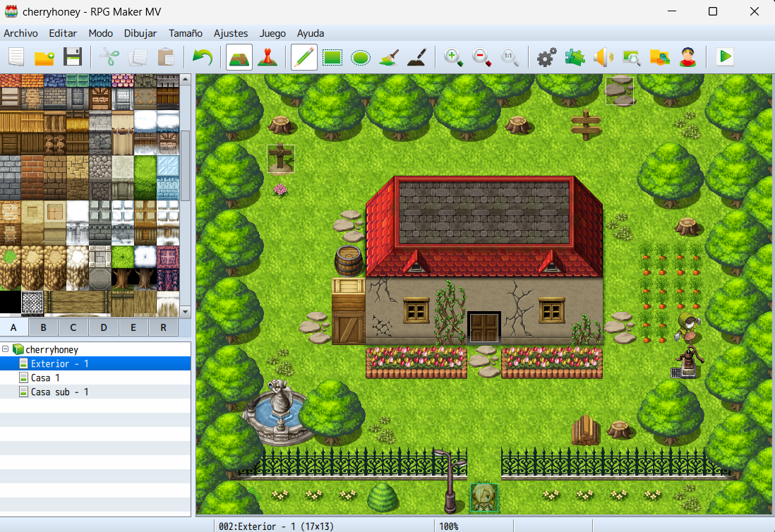Open the Dibujar menu

pos(140,33)
